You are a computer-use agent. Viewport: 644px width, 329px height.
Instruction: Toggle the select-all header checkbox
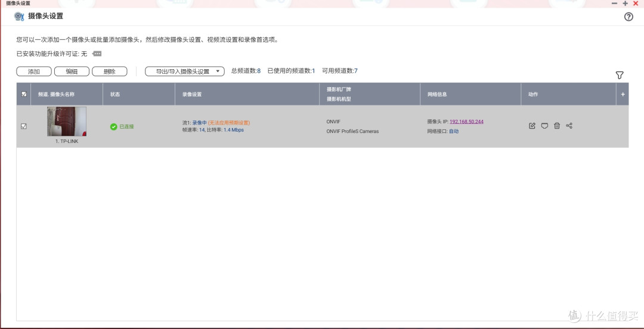tap(24, 94)
